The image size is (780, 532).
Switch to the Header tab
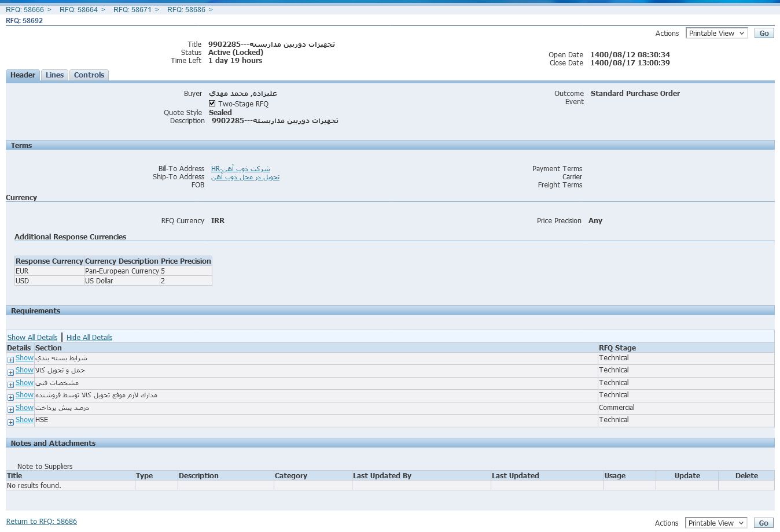click(x=23, y=75)
